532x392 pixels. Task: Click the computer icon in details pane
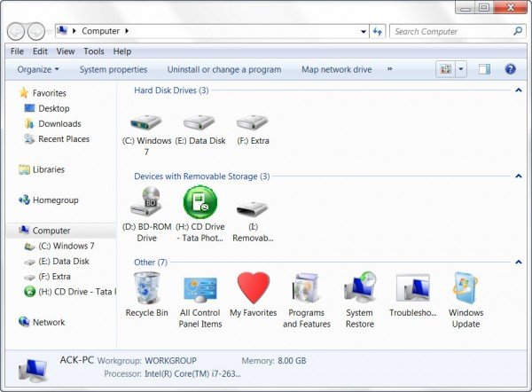click(x=33, y=370)
